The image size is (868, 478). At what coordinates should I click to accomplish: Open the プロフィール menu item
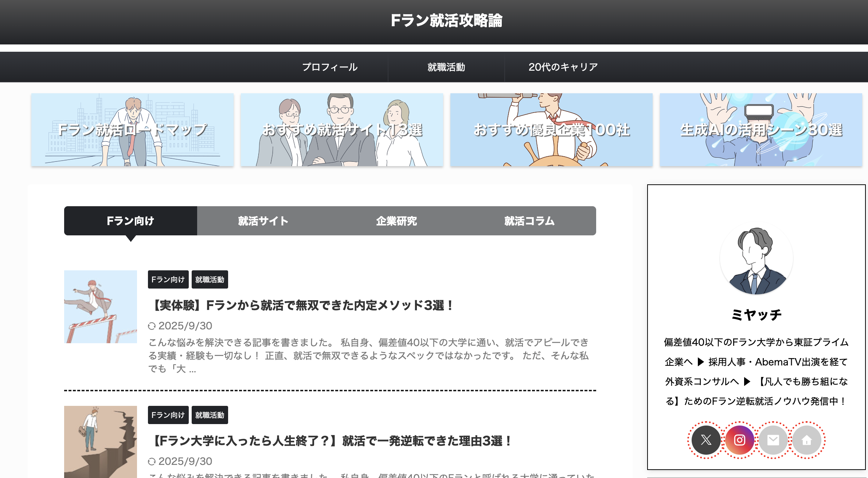[330, 67]
